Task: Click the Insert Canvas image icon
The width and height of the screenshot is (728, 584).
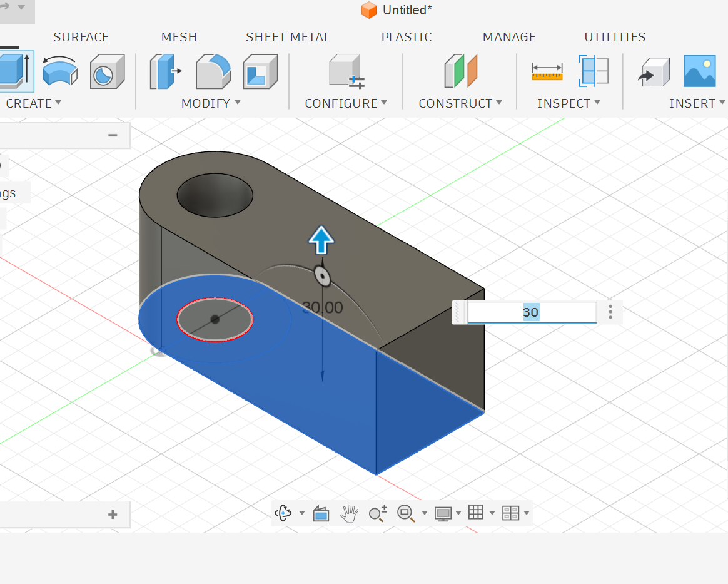Action: point(700,71)
